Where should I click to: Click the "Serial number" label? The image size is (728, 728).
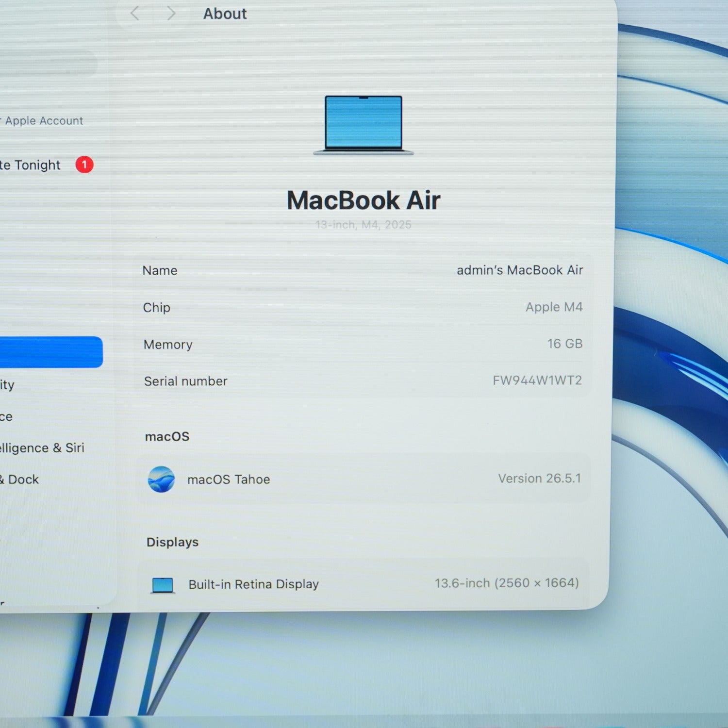[186, 381]
